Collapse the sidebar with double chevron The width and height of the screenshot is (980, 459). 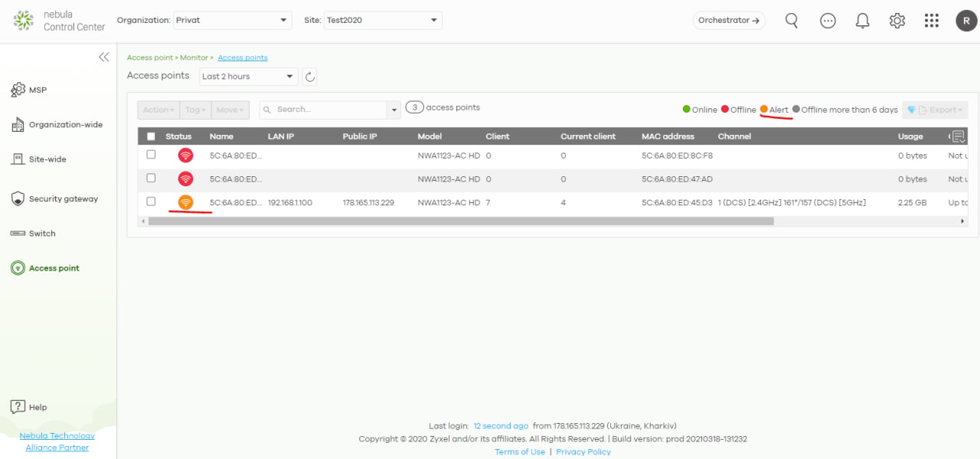coord(104,57)
